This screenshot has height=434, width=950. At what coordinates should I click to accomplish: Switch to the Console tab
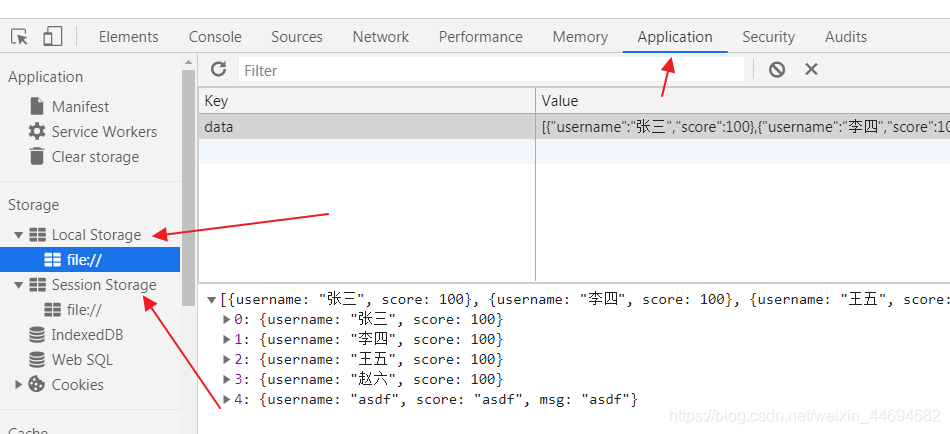click(x=215, y=37)
